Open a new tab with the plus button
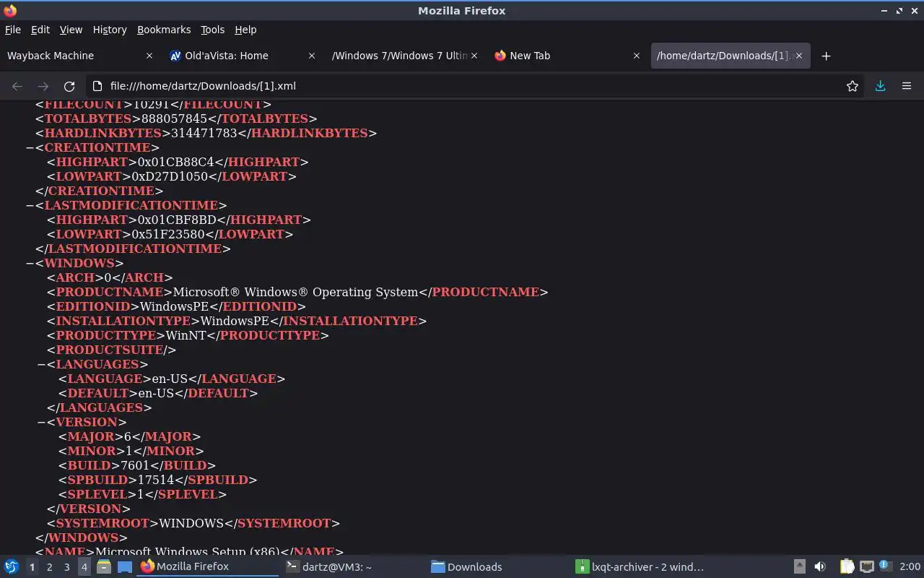The image size is (924, 578). [827, 56]
